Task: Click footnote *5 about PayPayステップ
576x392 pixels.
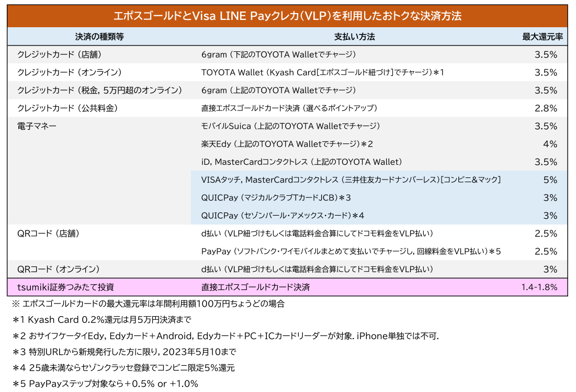Action: 105,384
